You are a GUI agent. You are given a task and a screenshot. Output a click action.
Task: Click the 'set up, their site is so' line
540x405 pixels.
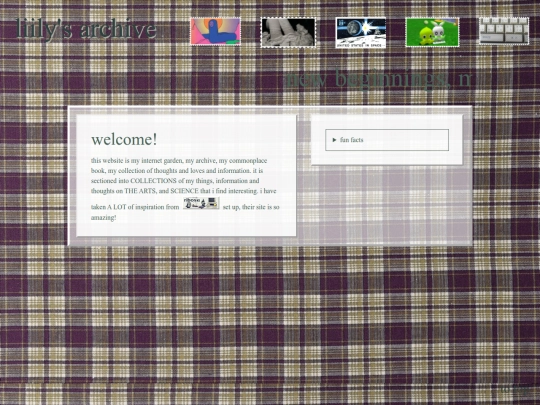tap(251, 207)
